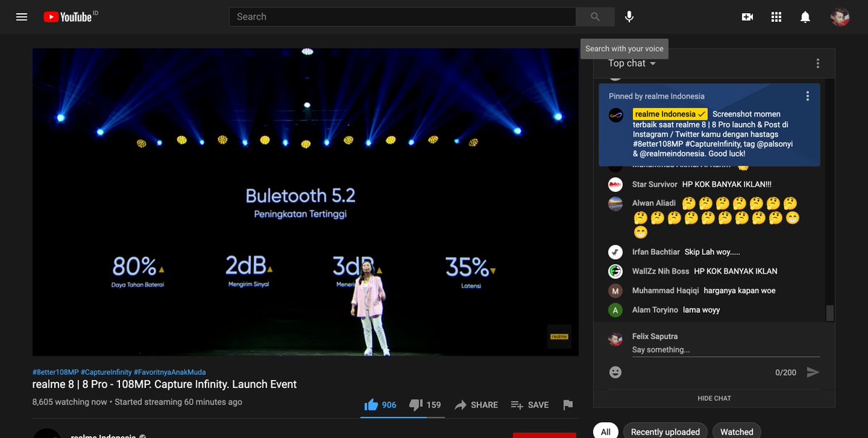Open the main navigation hamburger menu
This screenshot has height=438, width=868.
click(x=21, y=17)
